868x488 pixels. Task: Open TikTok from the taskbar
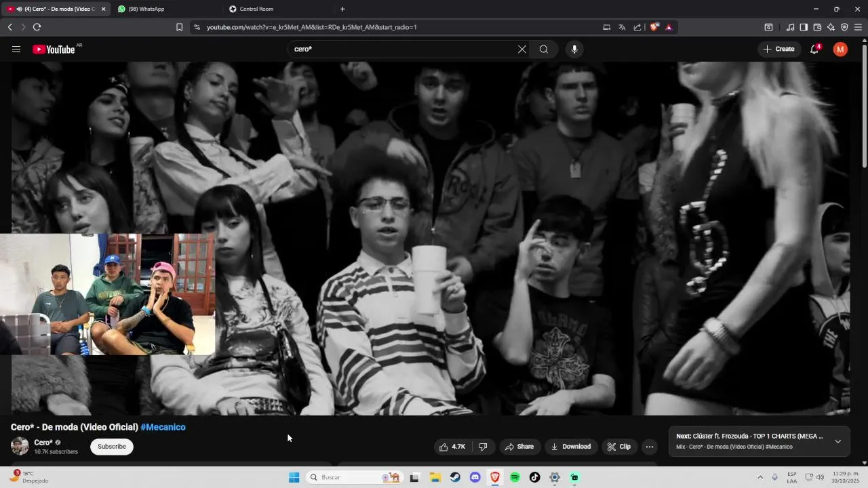[534, 477]
